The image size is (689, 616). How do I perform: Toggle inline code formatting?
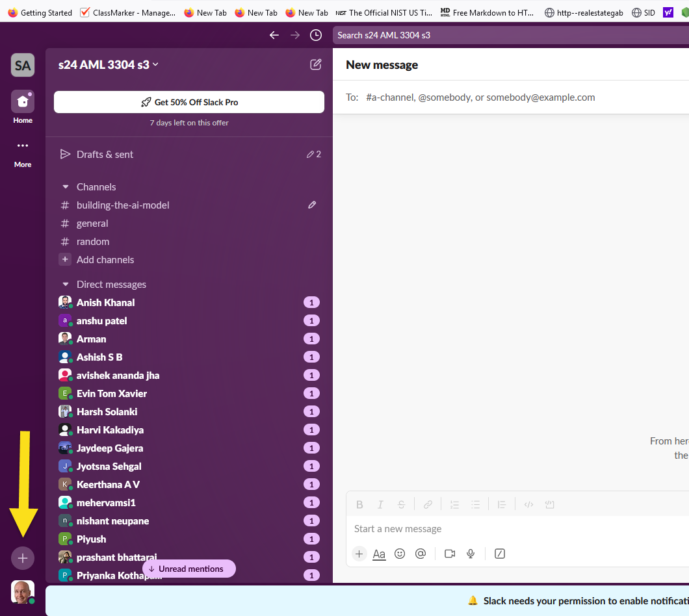pos(528,504)
